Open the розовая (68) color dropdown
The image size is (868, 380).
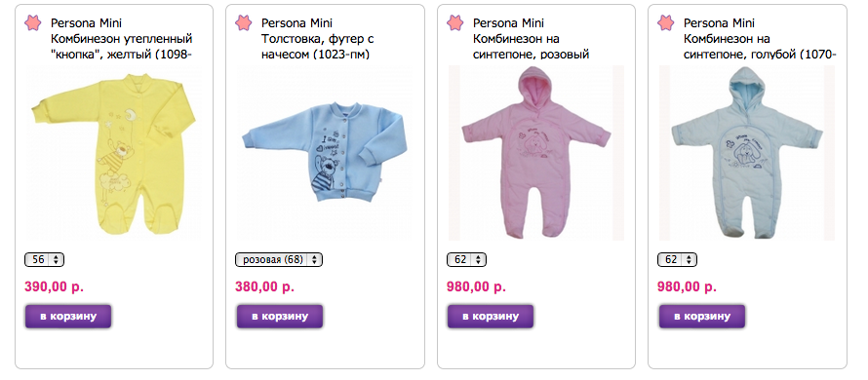coord(279,259)
